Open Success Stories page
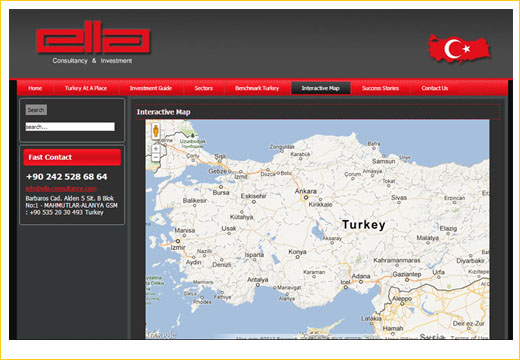Viewport: 520px width, 360px height. click(380, 88)
